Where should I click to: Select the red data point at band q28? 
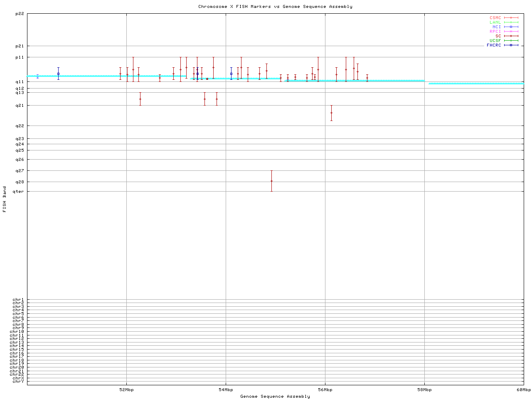tap(271, 181)
